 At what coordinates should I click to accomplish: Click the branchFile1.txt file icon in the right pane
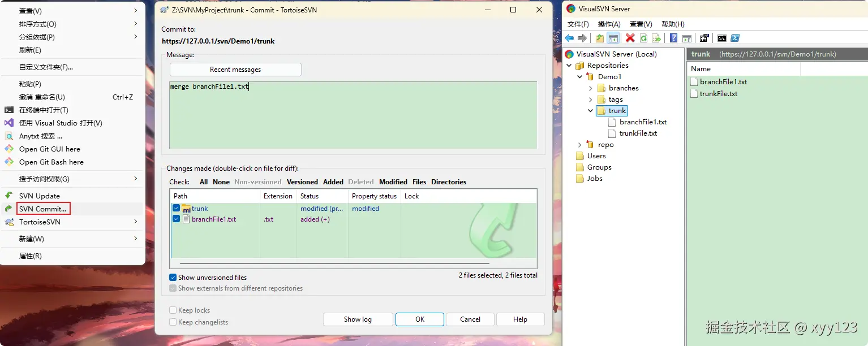[x=694, y=82]
